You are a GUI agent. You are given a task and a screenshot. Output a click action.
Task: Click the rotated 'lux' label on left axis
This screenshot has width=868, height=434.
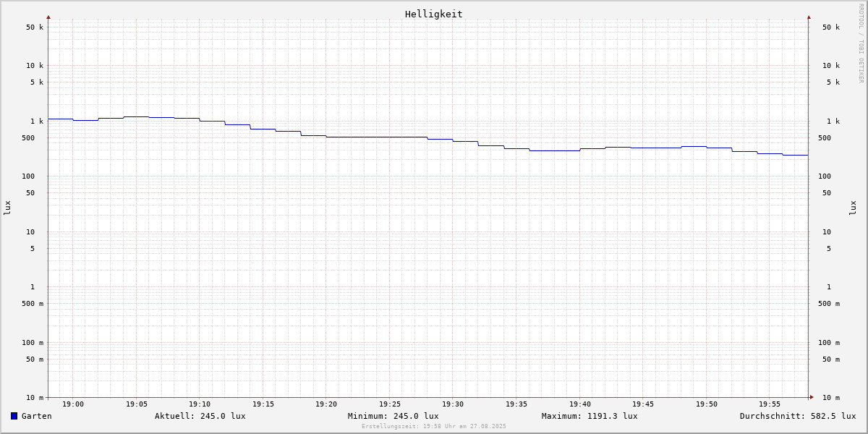[x=7, y=208]
